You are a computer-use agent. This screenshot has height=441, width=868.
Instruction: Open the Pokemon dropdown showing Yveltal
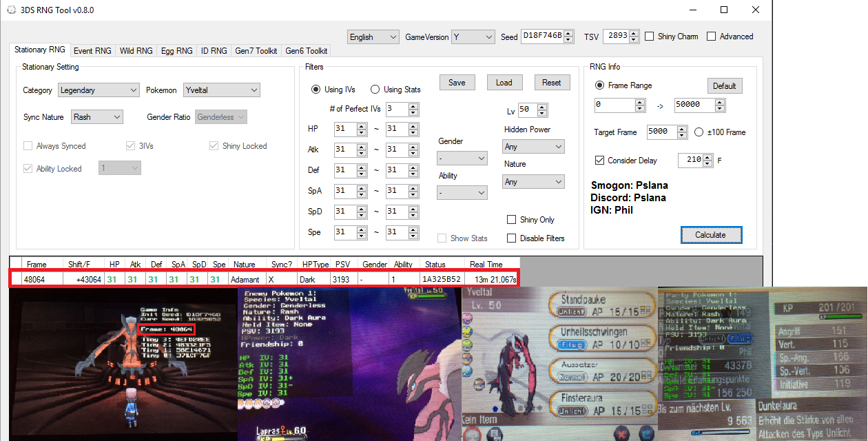click(221, 90)
